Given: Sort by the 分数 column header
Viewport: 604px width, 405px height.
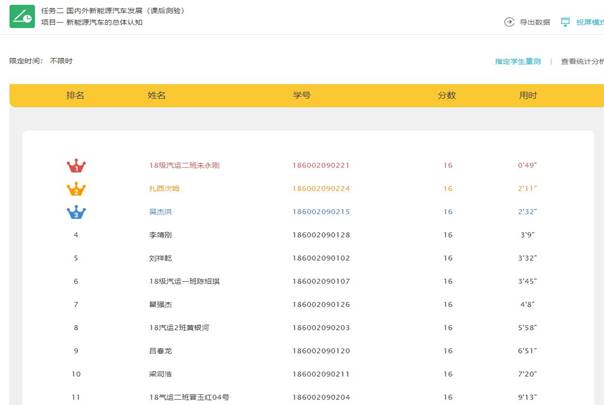Looking at the screenshot, I should [447, 96].
